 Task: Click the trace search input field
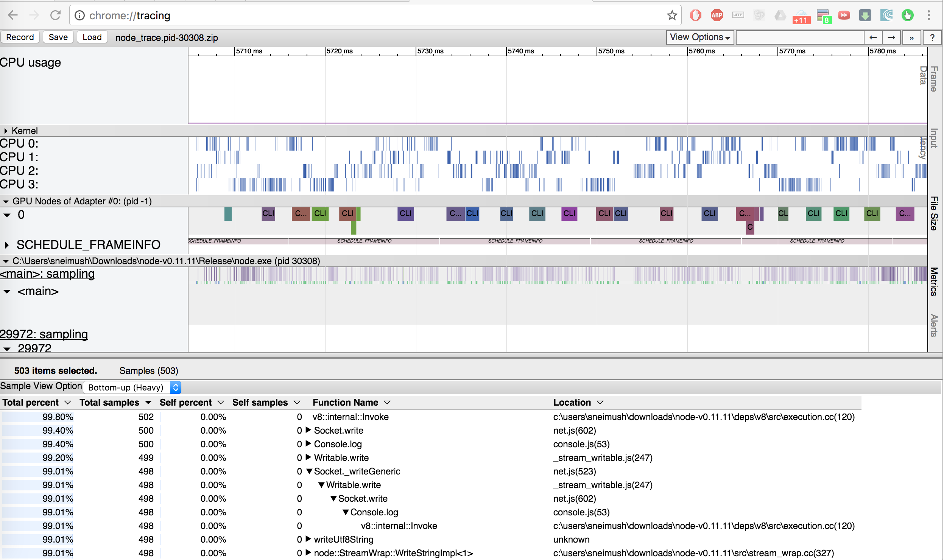tap(799, 37)
